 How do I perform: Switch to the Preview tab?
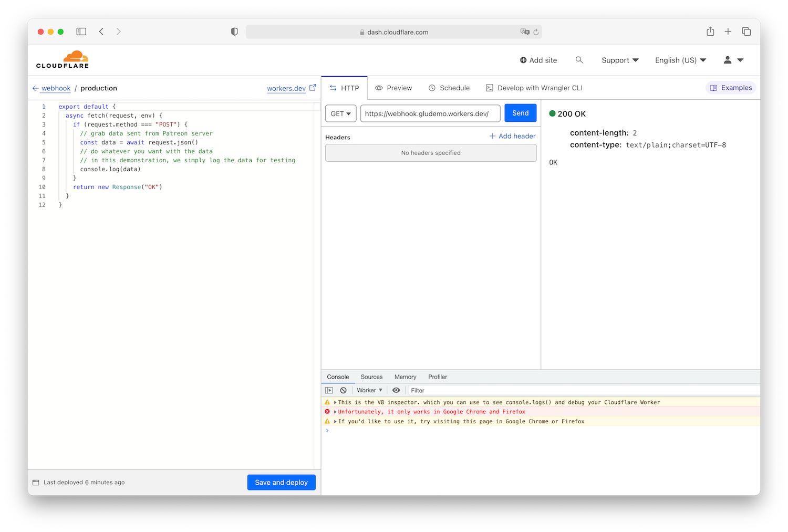click(393, 88)
